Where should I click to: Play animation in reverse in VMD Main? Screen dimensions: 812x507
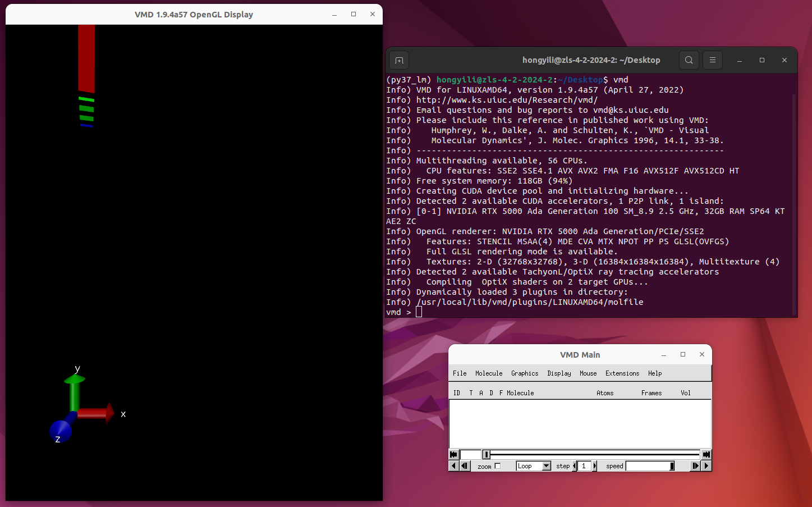(x=454, y=465)
